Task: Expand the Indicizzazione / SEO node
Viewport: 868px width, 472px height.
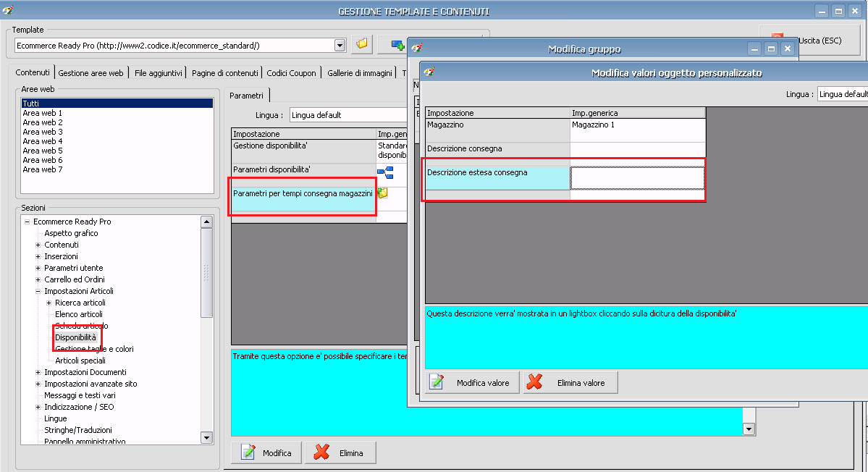Action: click(38, 408)
